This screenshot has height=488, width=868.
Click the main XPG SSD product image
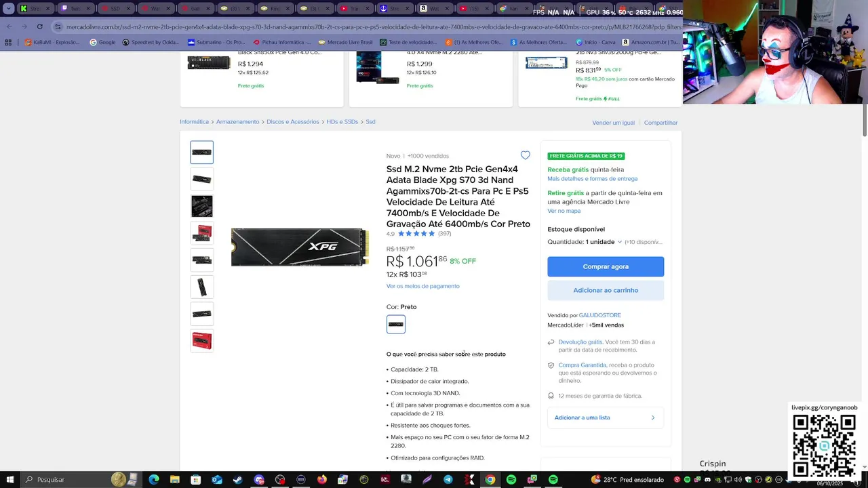(x=300, y=247)
